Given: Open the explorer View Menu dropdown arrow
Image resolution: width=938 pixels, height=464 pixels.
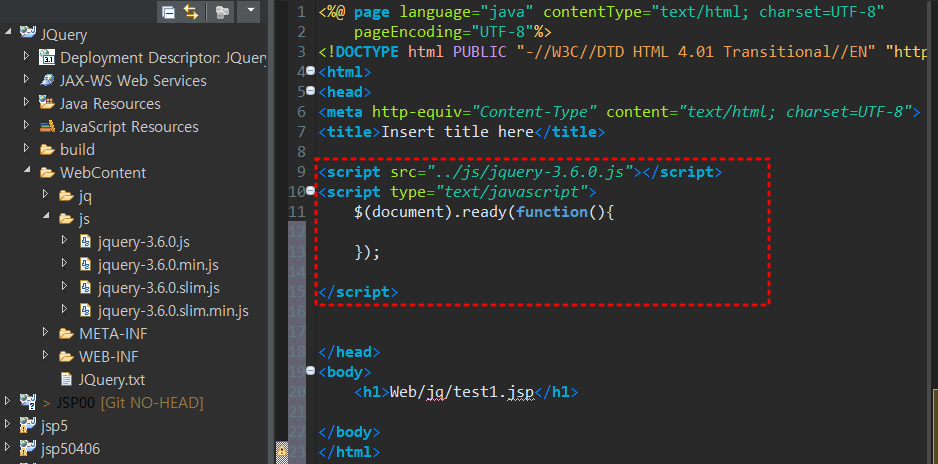Looking at the screenshot, I should pos(249,11).
